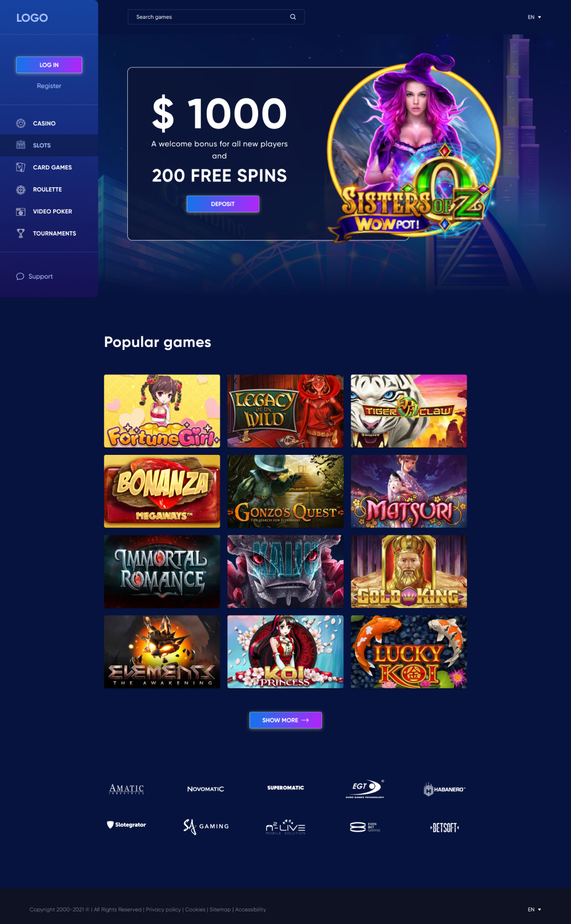
Task: Open the Casino chip icon
Action: pos(21,123)
